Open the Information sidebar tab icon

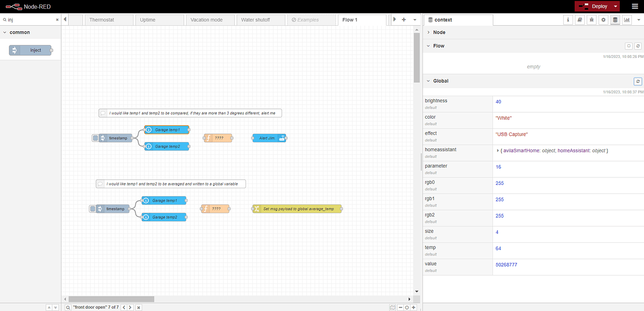click(x=568, y=20)
